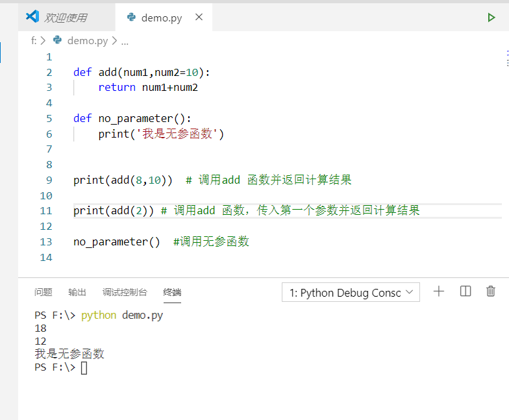Place cursor on the return num1+num2 line
Screen dimensions: 509x420
148,88
